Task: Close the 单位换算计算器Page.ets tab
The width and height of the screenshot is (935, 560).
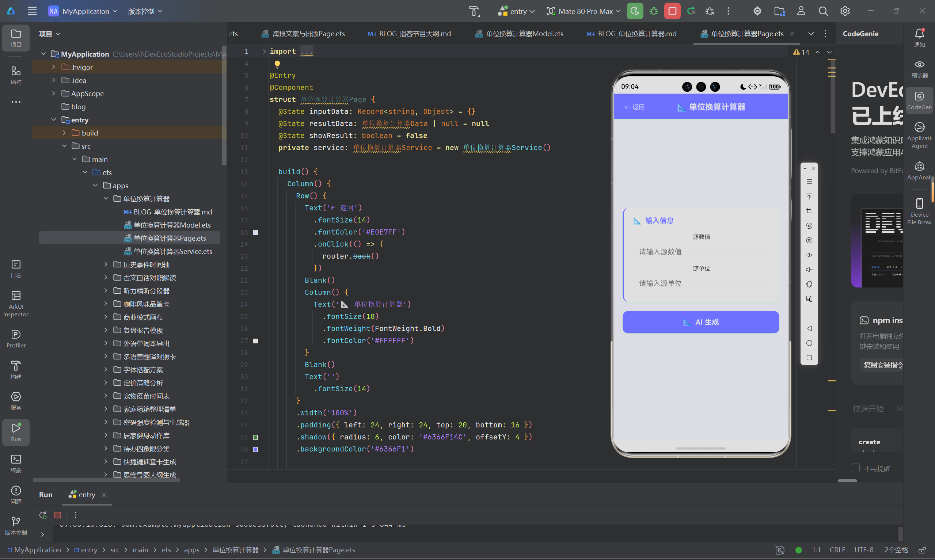Action: (792, 34)
